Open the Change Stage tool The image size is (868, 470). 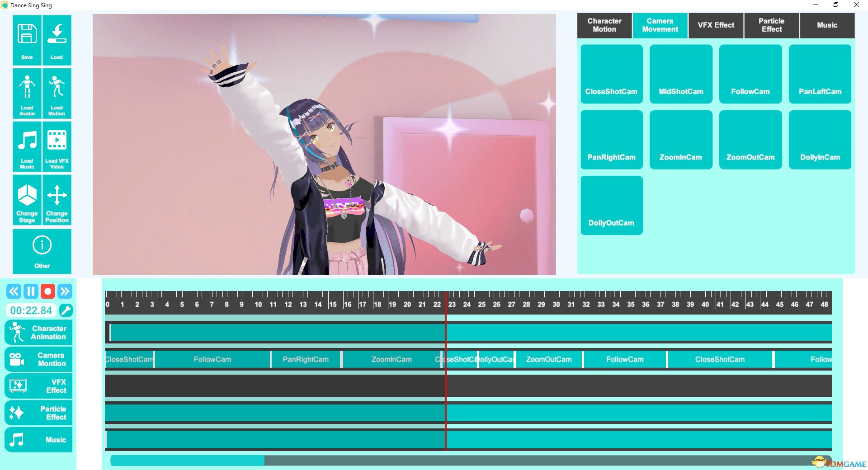[27, 200]
